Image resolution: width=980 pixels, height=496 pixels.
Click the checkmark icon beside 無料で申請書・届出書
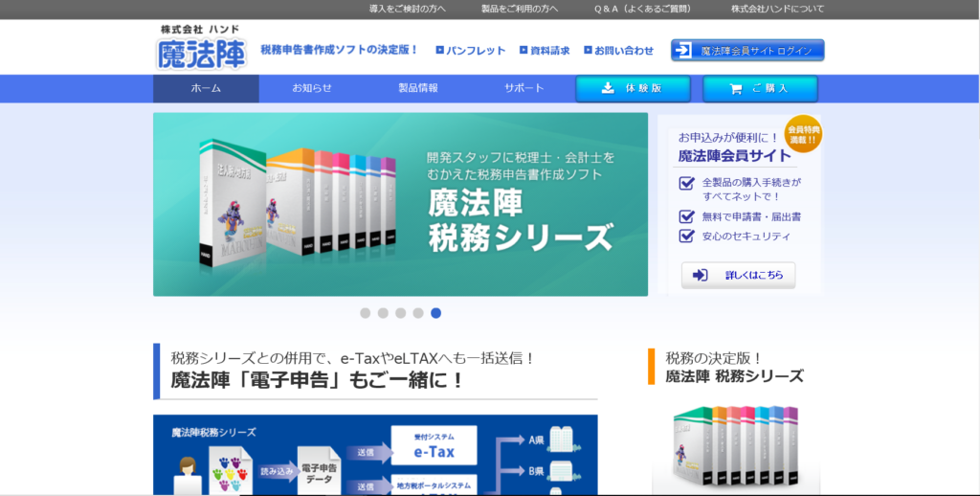pyautogui.click(x=687, y=216)
